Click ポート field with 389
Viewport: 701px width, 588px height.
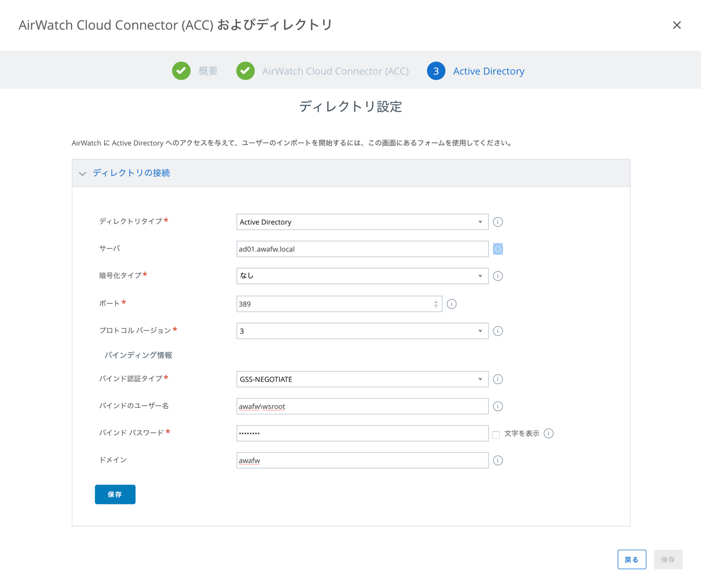[339, 304]
